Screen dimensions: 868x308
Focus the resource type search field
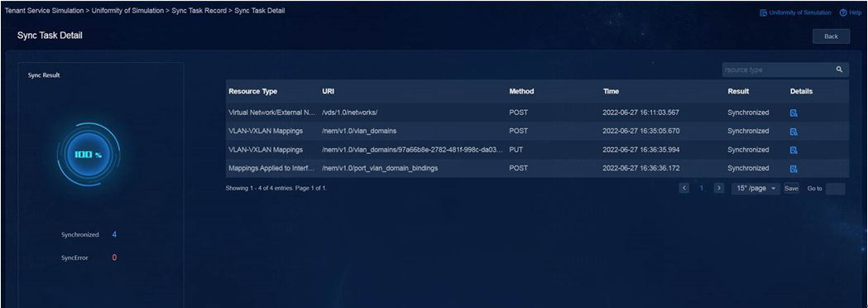coord(778,70)
